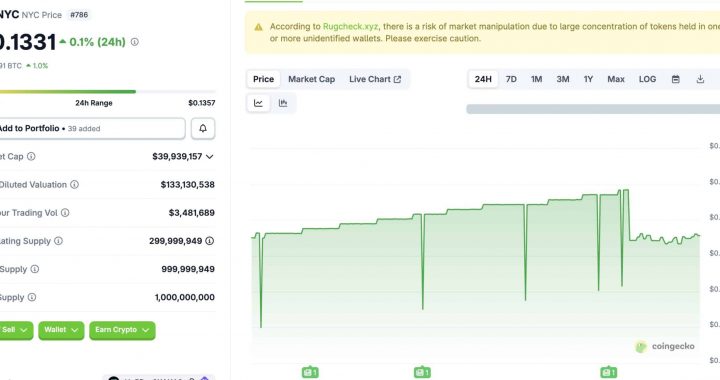Screen dimensions: 720x380
Task: Open info tooltip for Diluted Valuation
Action: (x=74, y=184)
